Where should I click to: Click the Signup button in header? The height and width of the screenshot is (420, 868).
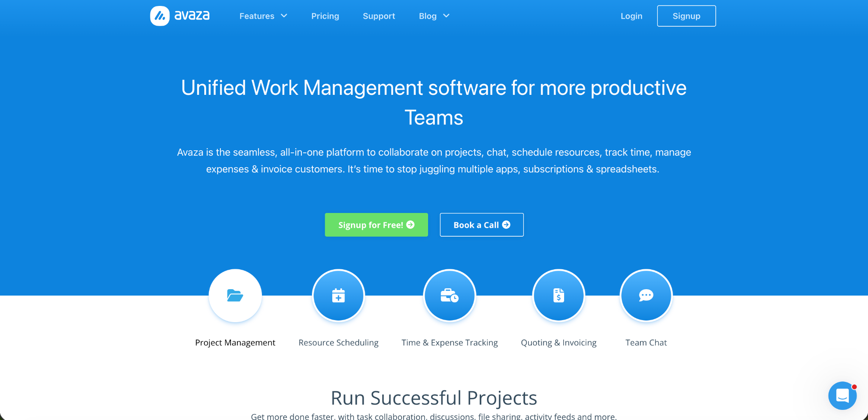[687, 16]
